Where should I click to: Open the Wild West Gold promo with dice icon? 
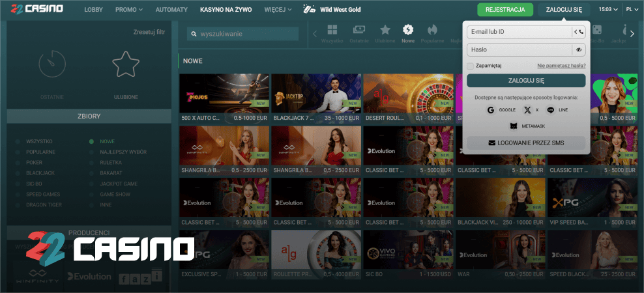pyautogui.click(x=332, y=9)
